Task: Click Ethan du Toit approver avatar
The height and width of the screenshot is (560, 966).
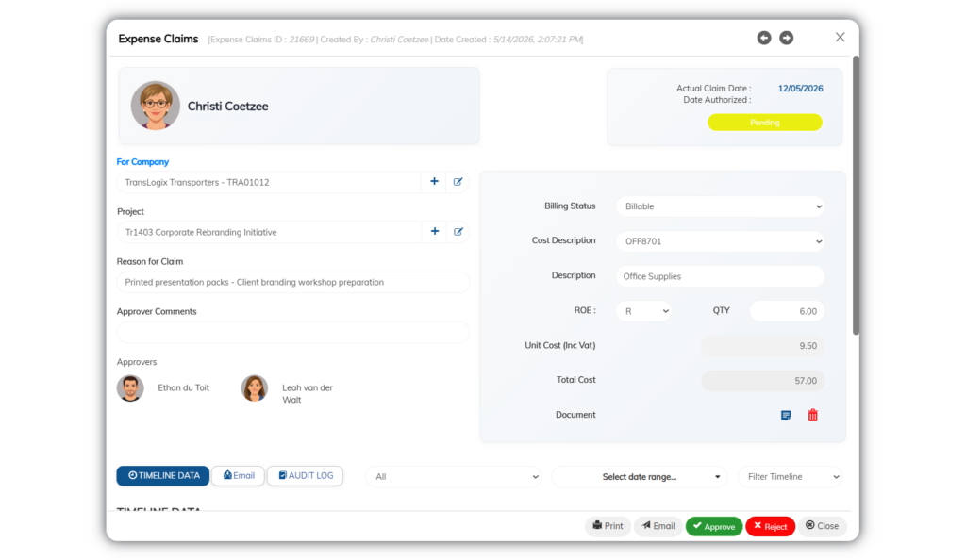Action: [x=130, y=388]
